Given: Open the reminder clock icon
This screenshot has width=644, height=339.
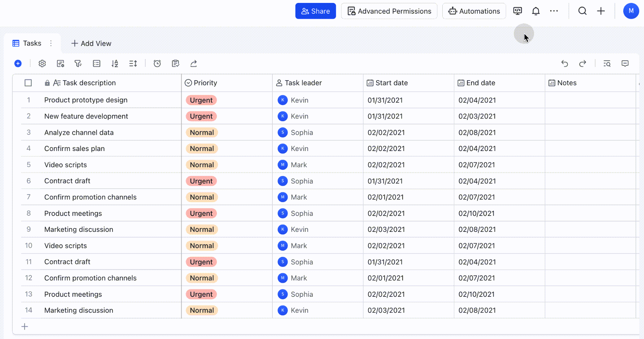Looking at the screenshot, I should click(157, 64).
